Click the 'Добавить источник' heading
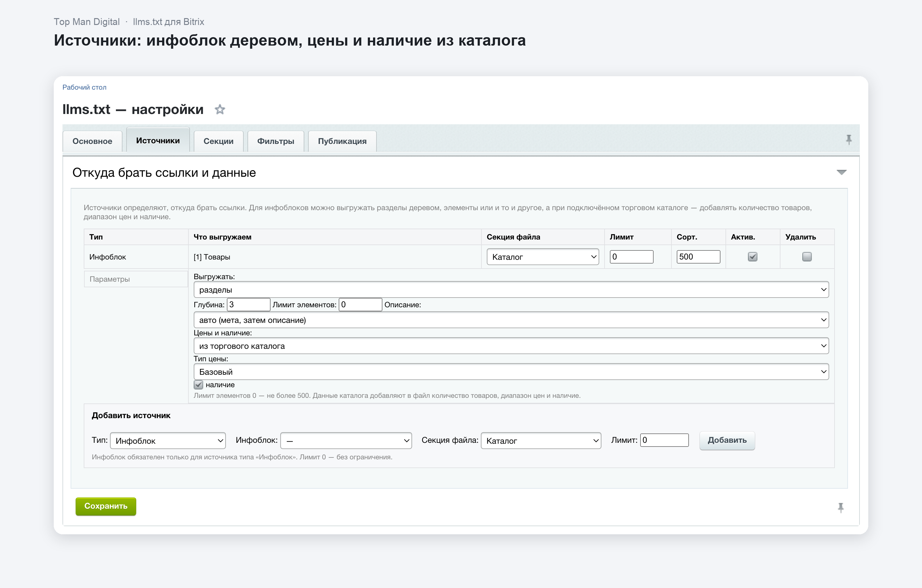The height and width of the screenshot is (588, 922). point(131,415)
